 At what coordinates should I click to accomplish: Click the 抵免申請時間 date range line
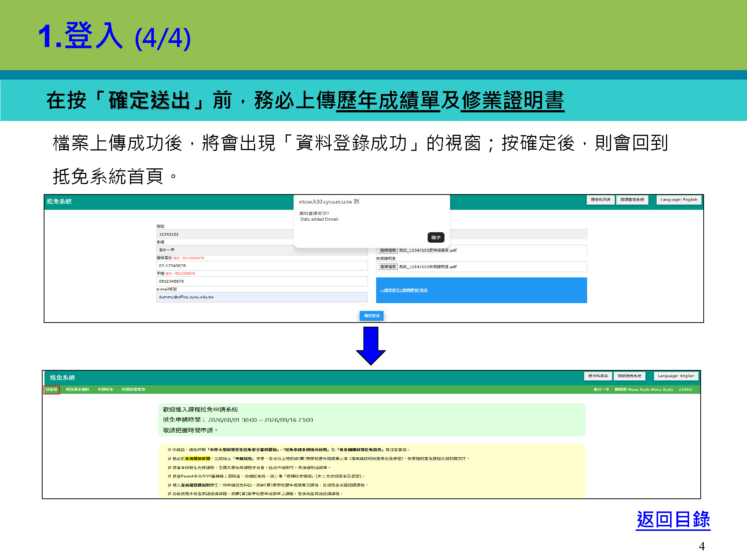pyautogui.click(x=238, y=420)
